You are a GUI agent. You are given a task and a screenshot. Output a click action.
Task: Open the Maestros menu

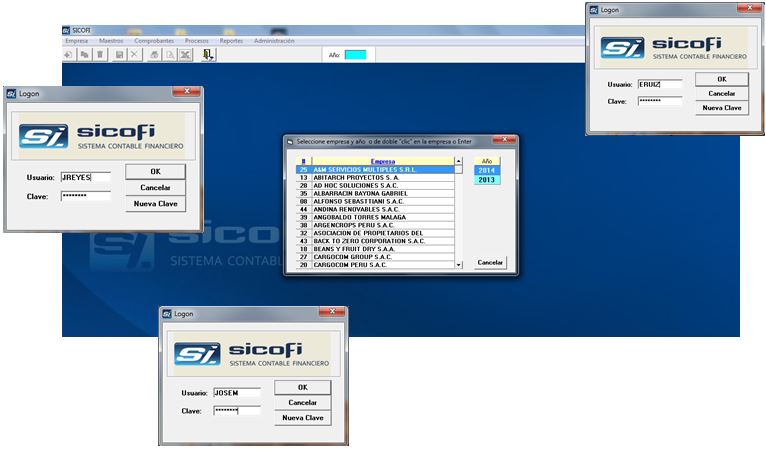tap(111, 41)
